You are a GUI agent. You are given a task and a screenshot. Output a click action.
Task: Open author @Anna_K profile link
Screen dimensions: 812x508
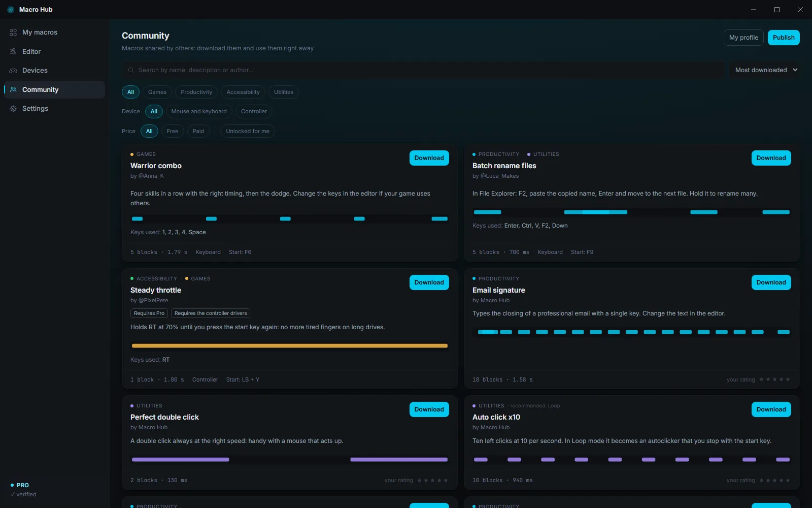tap(151, 176)
